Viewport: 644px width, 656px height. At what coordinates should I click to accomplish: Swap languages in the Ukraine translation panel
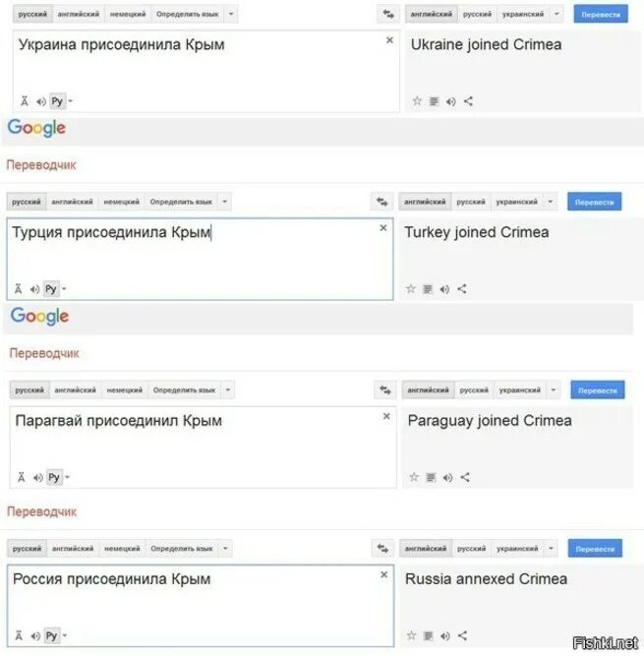pos(388,14)
